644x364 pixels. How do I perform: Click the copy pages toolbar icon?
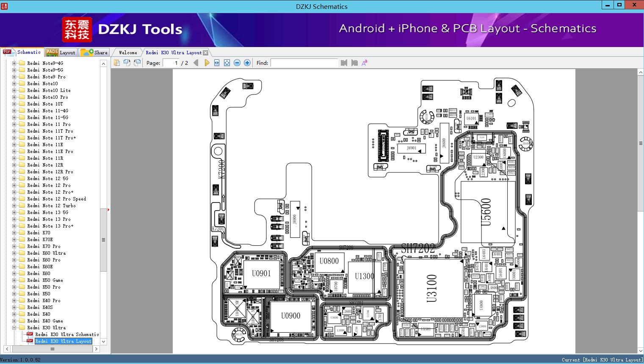[x=116, y=63]
